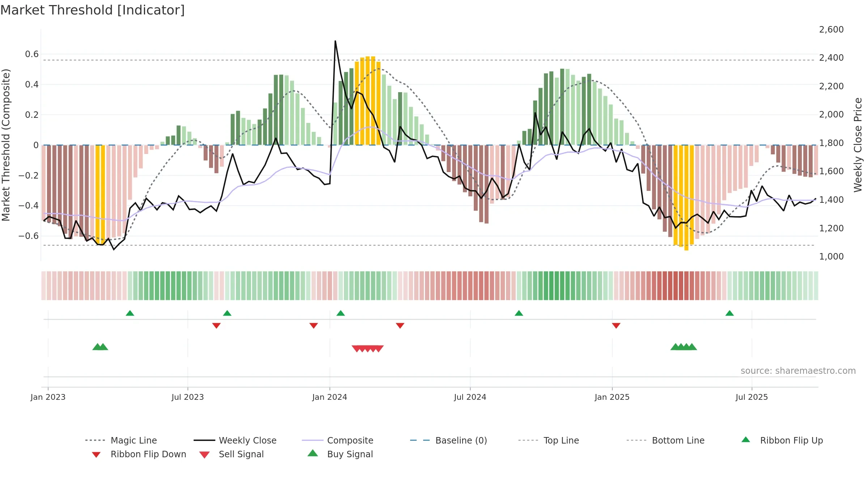The height and width of the screenshot is (488, 868).
Task: Click the 2,600 right axis value
Action: click(x=831, y=30)
